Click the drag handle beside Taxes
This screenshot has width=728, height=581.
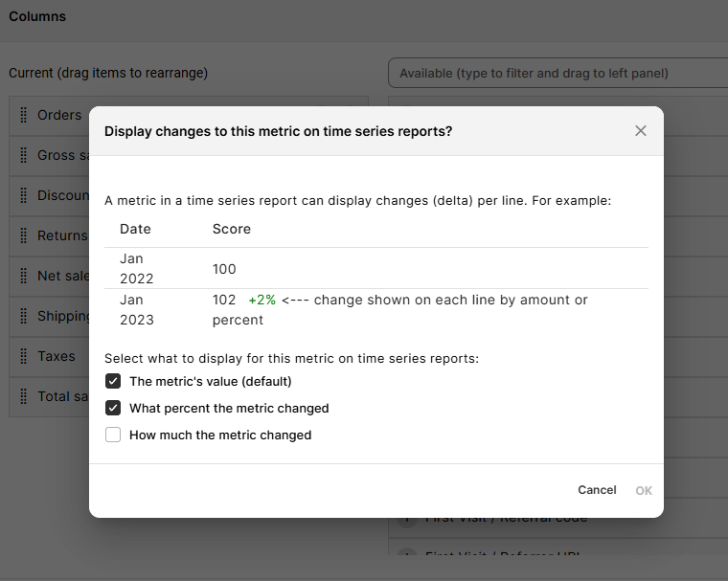click(23, 356)
